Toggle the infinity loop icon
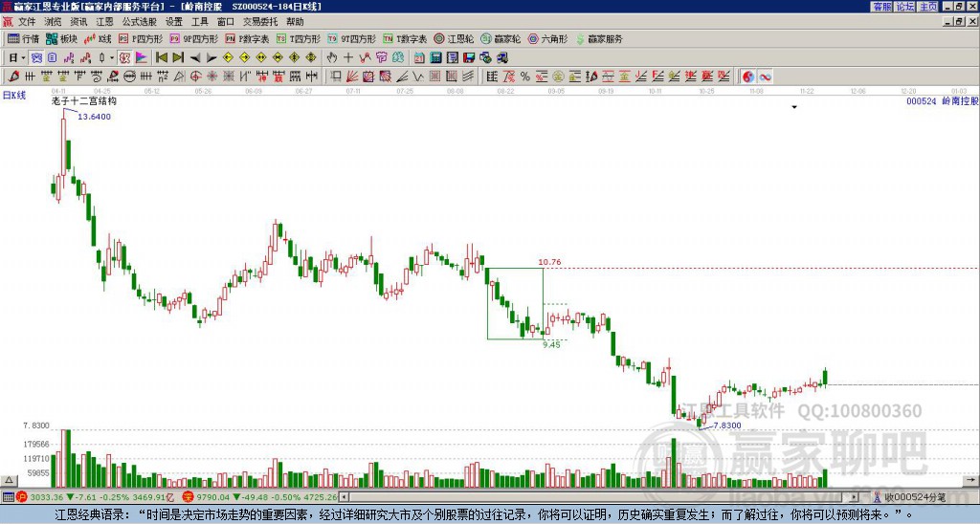This screenshot has width=980, height=524. coord(765,76)
